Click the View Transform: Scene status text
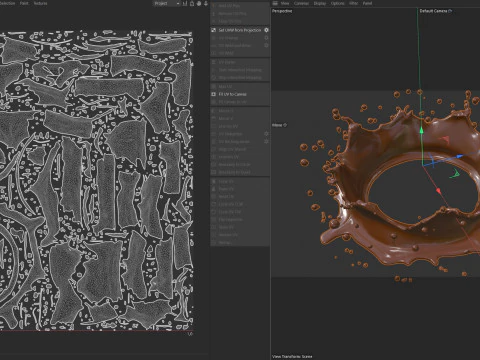This screenshot has height=360, width=480. 292,356
